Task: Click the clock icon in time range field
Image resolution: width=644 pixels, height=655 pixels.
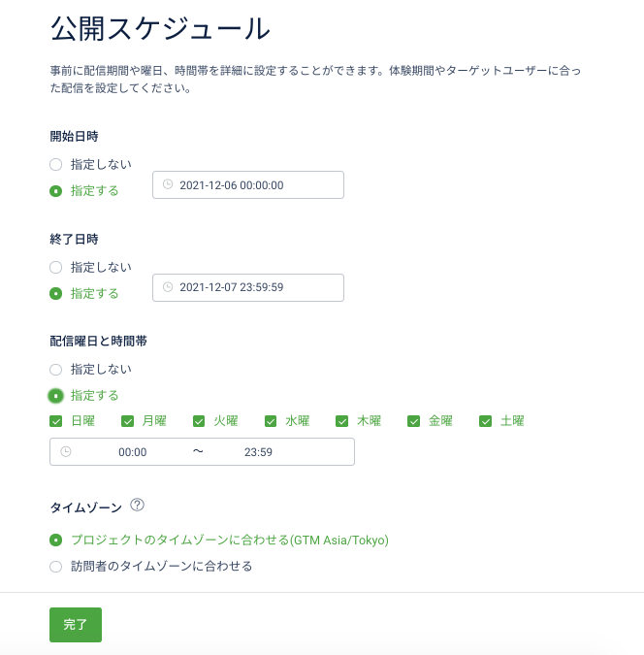Action: [x=66, y=451]
